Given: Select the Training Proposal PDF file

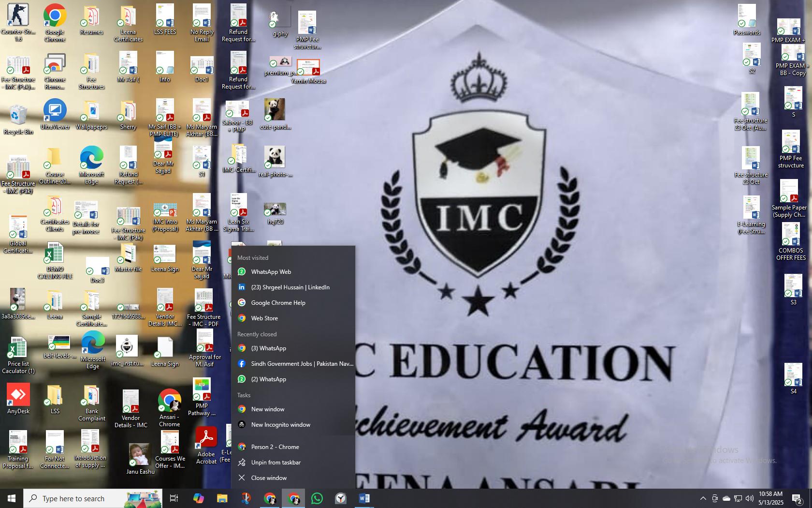Looking at the screenshot, I should pos(18,450).
